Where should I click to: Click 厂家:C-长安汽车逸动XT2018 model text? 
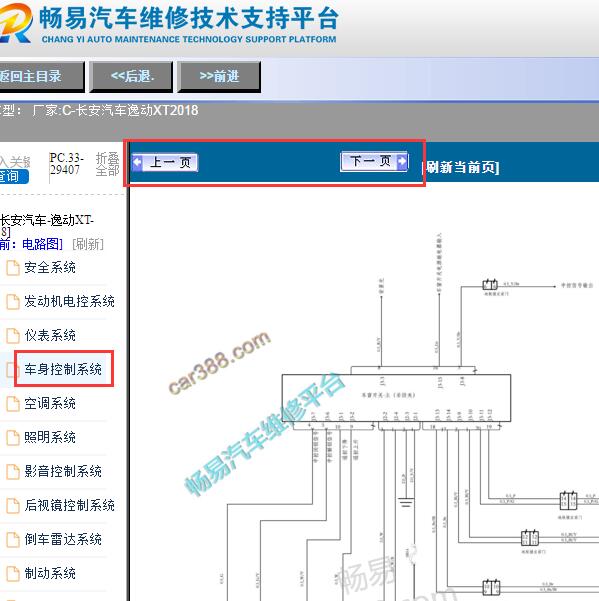coord(115,111)
